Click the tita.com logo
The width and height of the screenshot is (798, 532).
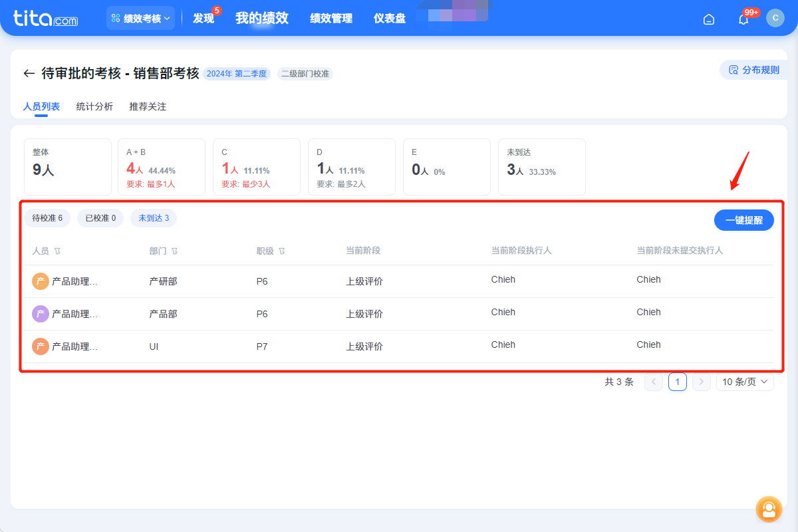pyautogui.click(x=46, y=18)
